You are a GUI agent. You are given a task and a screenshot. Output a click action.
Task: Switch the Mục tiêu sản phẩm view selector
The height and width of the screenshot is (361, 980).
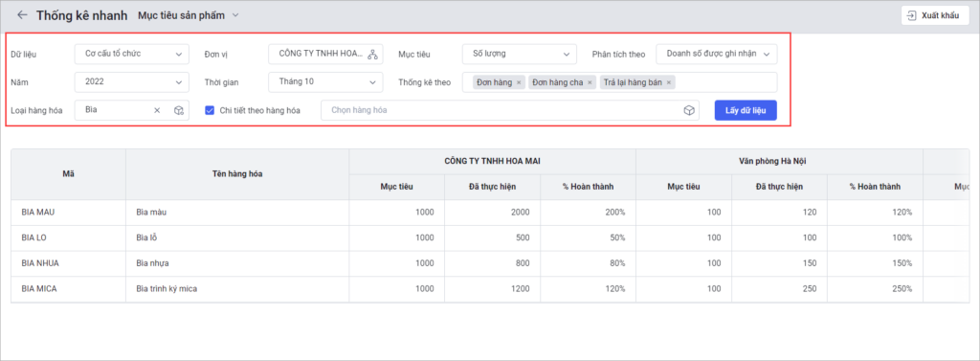pyautogui.click(x=189, y=15)
